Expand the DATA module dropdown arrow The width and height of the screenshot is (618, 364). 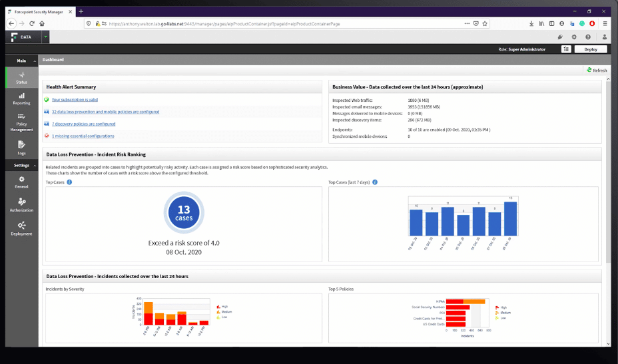pos(45,37)
